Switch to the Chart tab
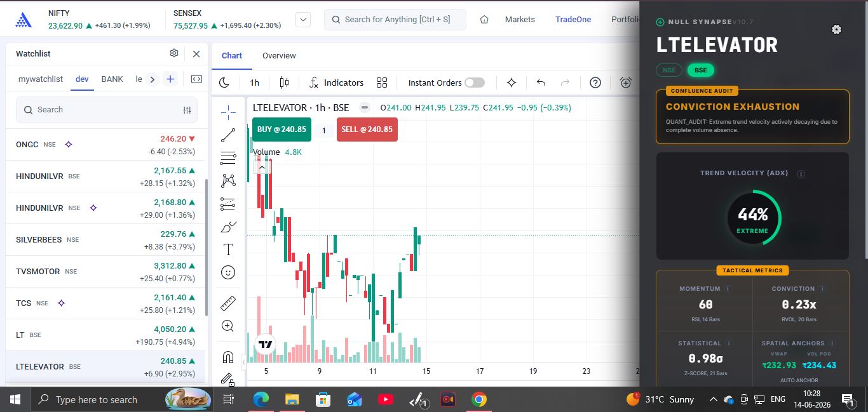Image resolution: width=868 pixels, height=412 pixels. 232,56
